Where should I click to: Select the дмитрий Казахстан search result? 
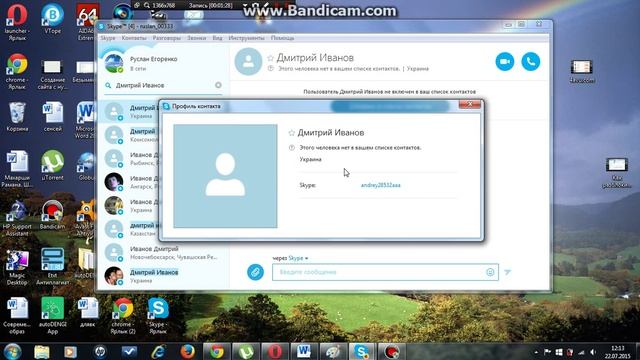[130, 229]
